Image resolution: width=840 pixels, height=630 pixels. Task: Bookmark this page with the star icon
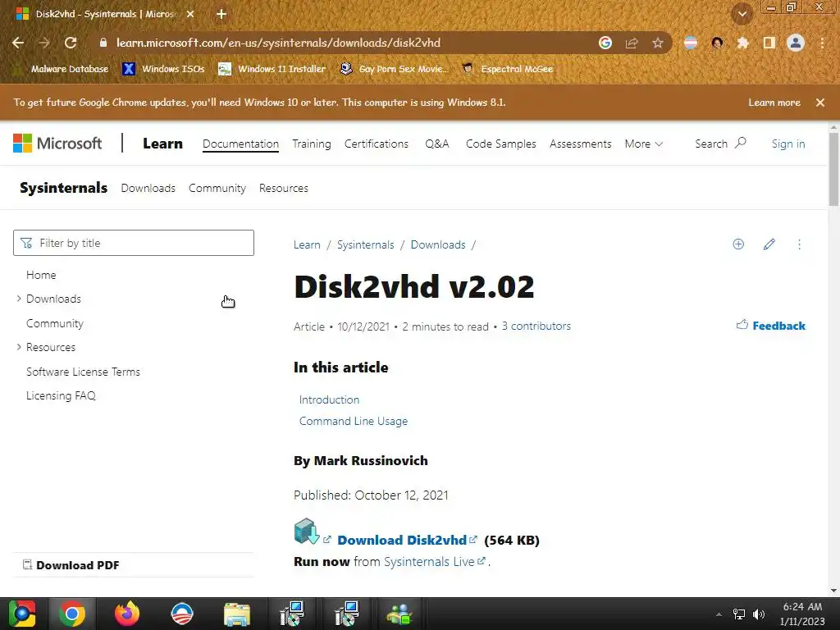[657, 43]
